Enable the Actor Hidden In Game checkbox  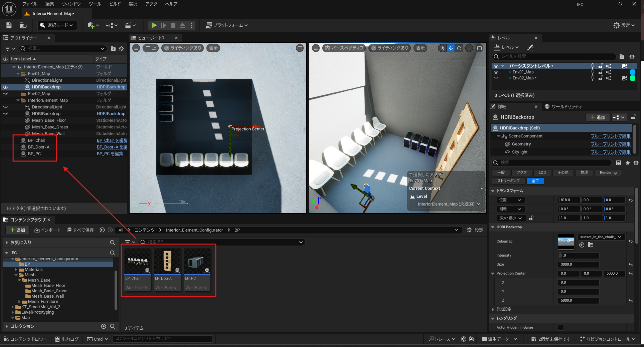[x=561, y=327]
